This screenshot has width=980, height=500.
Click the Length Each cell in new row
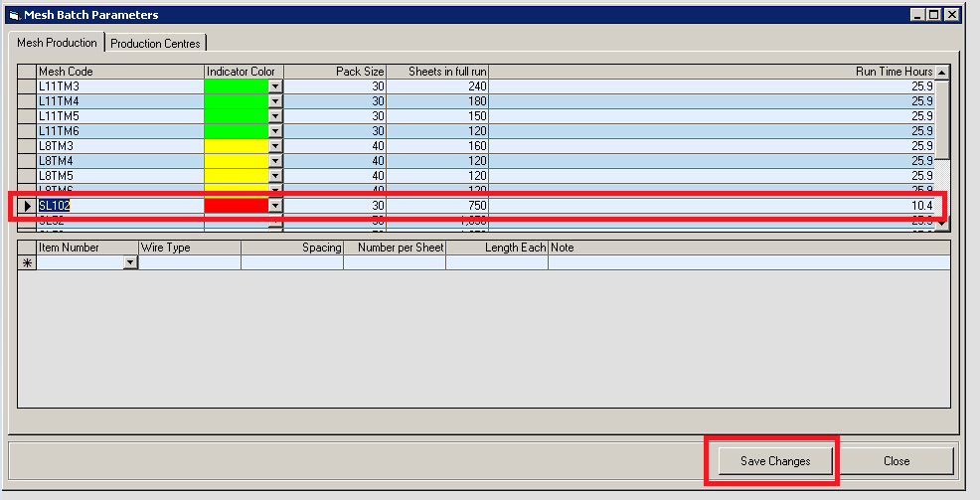pyautogui.click(x=498, y=263)
